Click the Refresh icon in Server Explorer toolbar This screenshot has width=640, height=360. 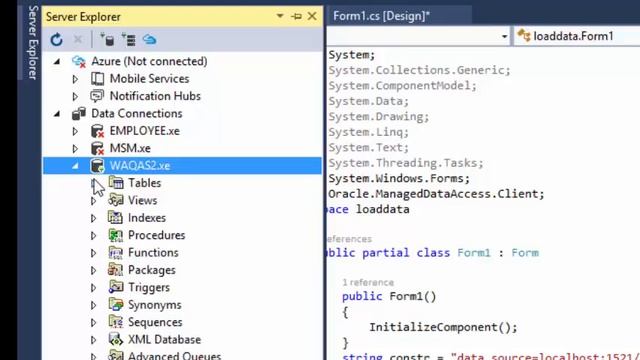pos(56,40)
